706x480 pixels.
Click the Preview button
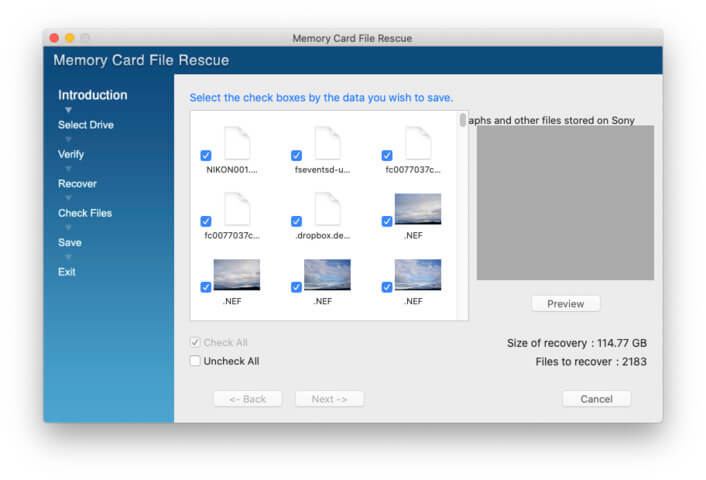(566, 304)
